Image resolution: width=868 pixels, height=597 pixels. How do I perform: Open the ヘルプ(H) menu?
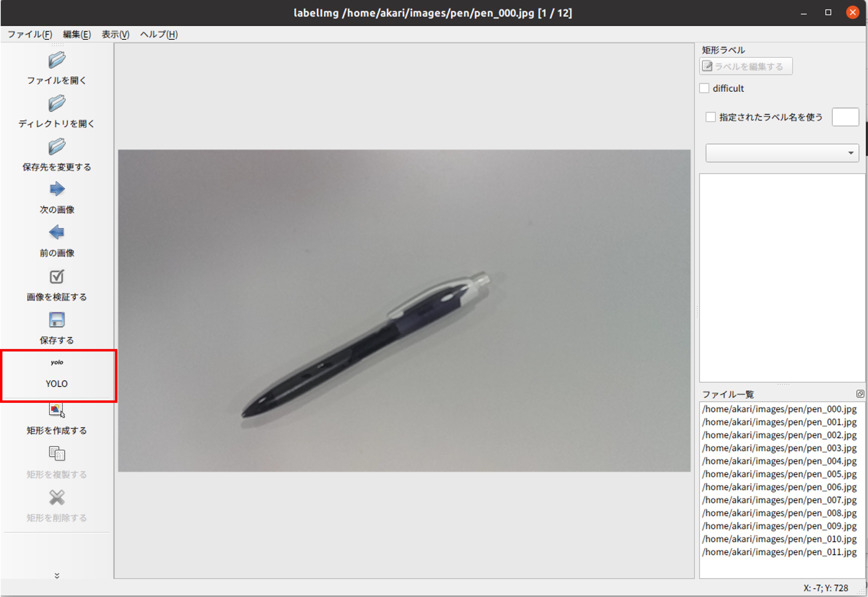[159, 34]
